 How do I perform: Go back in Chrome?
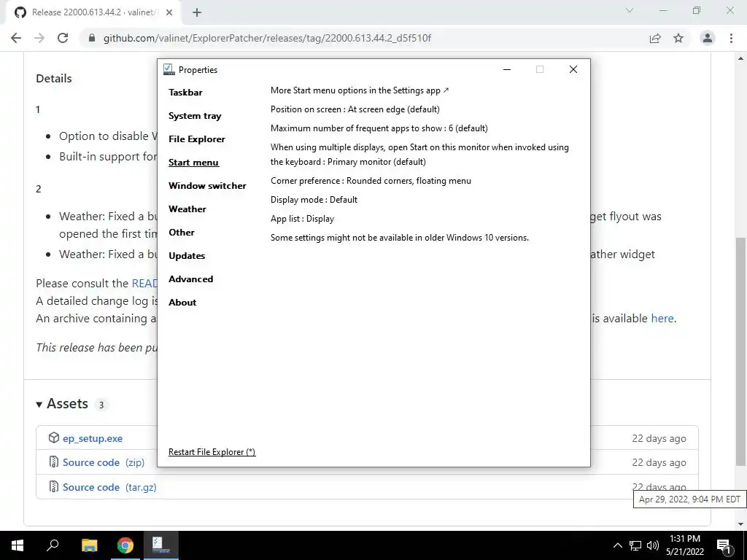(16, 38)
